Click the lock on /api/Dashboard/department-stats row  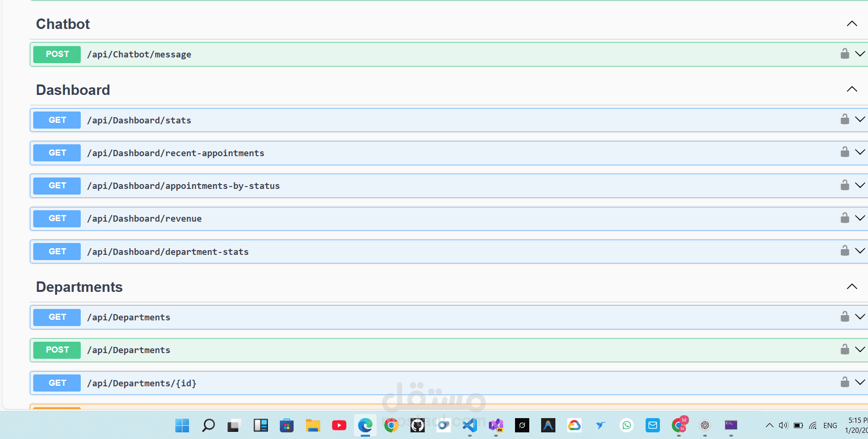[845, 251]
